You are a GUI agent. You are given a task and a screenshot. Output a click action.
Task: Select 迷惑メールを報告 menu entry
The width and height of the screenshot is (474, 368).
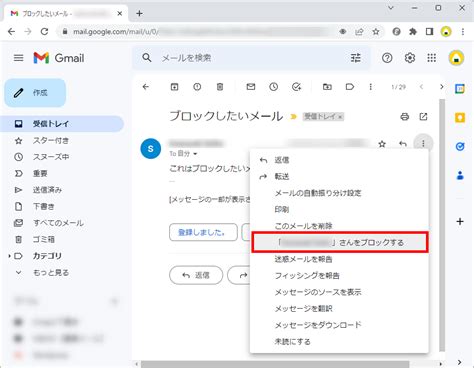click(339, 259)
